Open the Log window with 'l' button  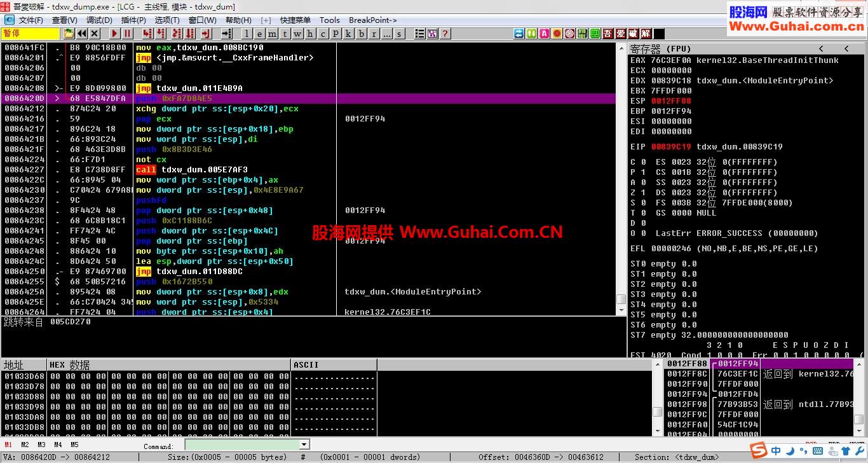click(x=246, y=34)
